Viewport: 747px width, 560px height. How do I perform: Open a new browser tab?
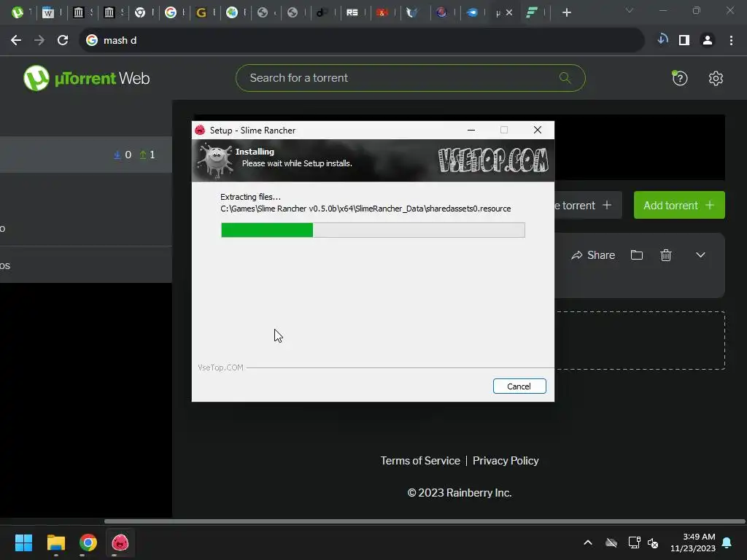tap(566, 13)
